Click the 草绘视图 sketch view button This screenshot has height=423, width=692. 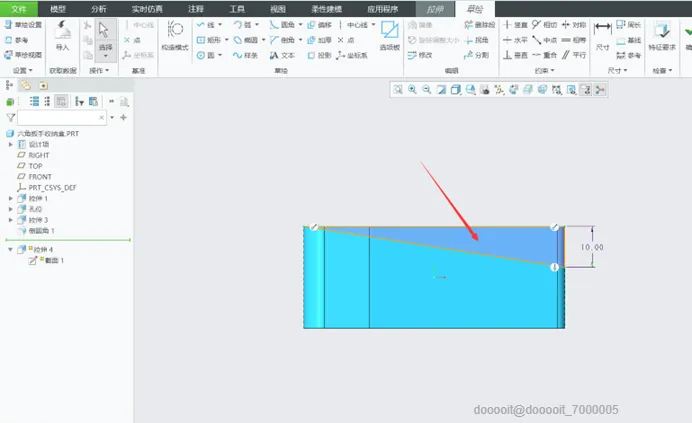23,55
